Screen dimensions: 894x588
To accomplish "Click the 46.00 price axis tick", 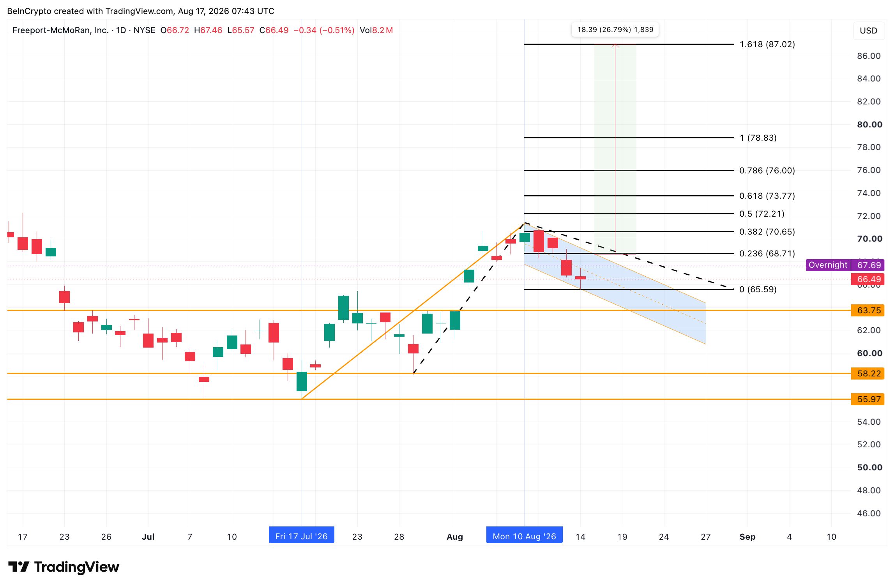I will [869, 513].
